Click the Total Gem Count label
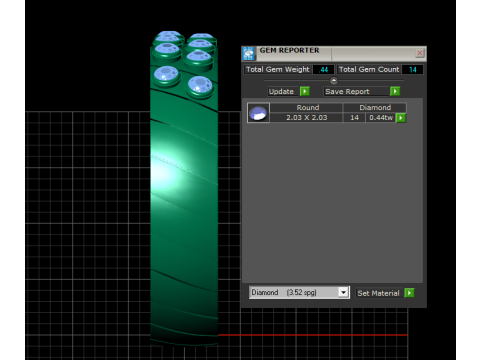 tap(369, 70)
